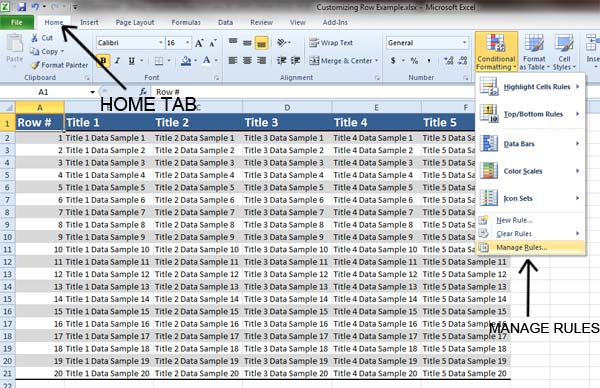Decrease font size with Shrink Font icon
Image resolution: width=600 pixels, height=388 pixels.
pos(213,43)
